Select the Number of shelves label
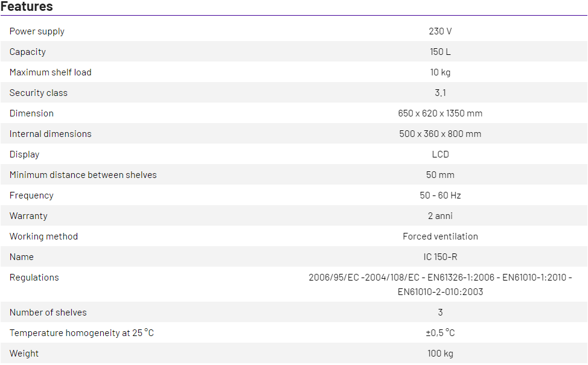Image resolution: width=588 pixels, height=365 pixels. click(48, 313)
